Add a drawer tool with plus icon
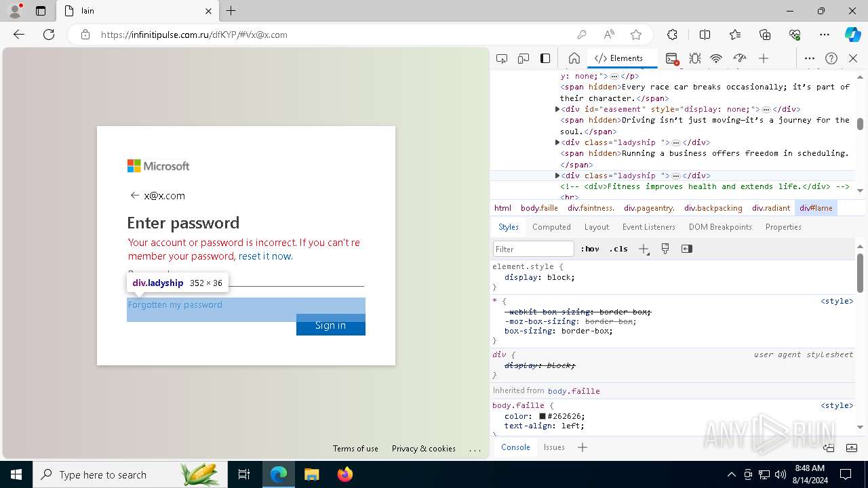 coord(583,447)
